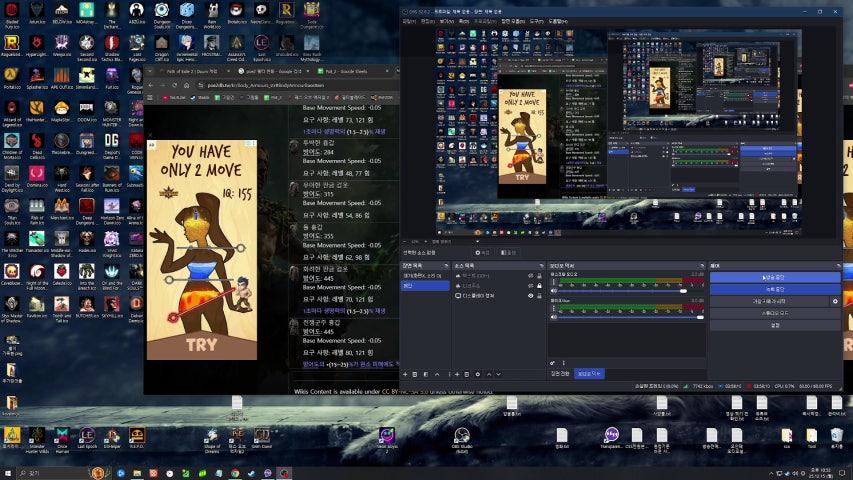Click the TRY button on the ad
The height and width of the screenshot is (480, 853).
(201, 345)
